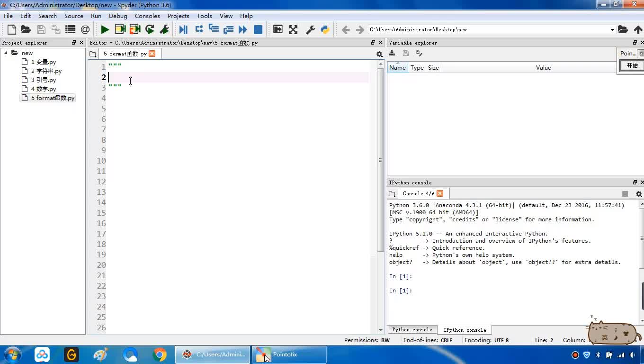Image resolution: width=644 pixels, height=364 pixels.
Task: Open Google Chrome from the taskbar
Action: click(x=160, y=355)
